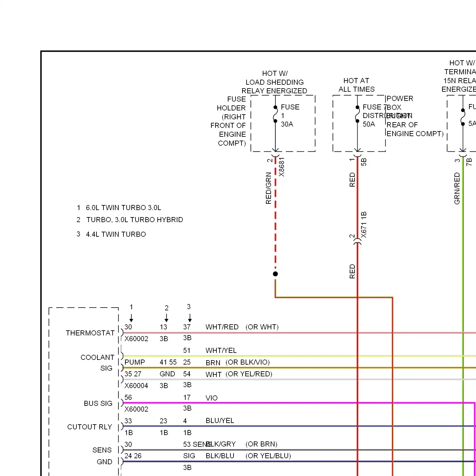Select the 'PUMP' label
The image size is (476, 476).
click(x=135, y=362)
